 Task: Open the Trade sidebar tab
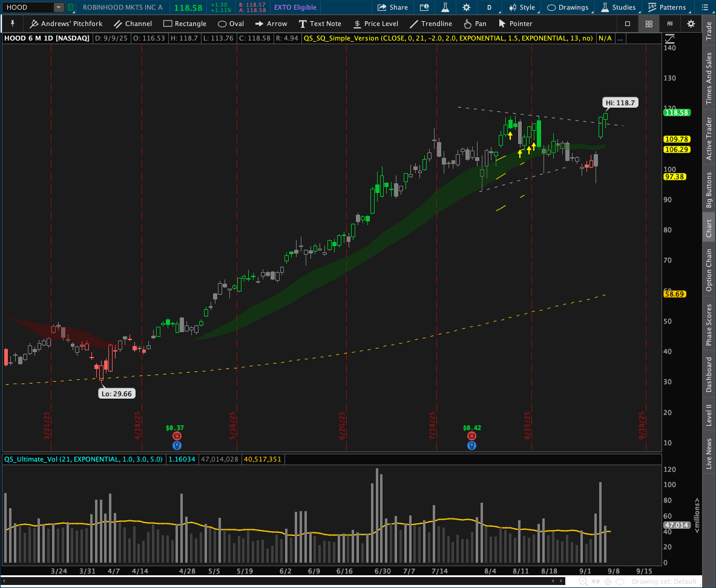(709, 31)
